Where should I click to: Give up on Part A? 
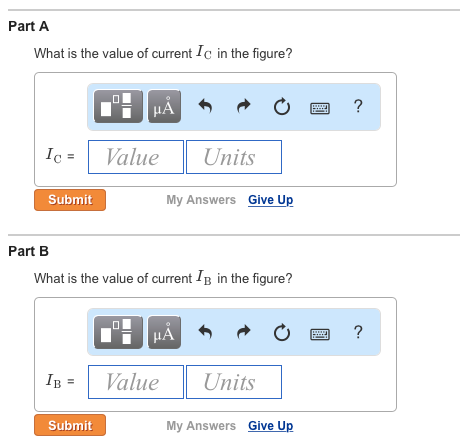[271, 200]
